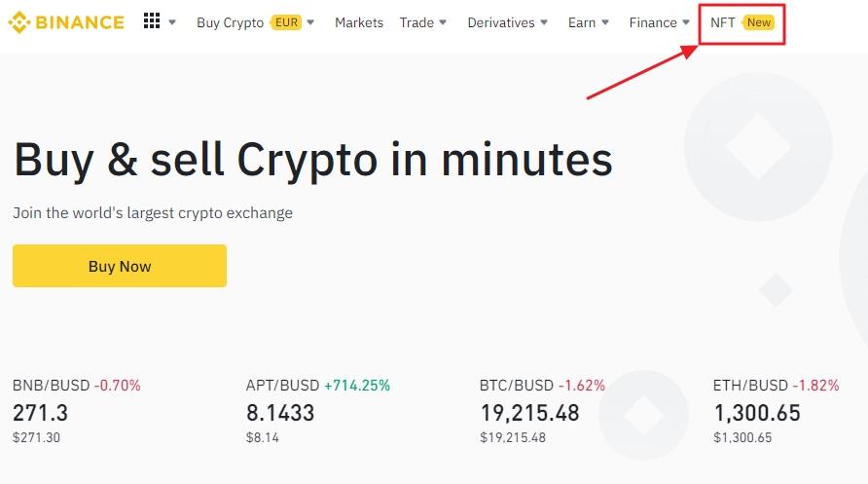Select the BTC/BUSD price ticker
This screenshot has height=484, width=868.
[x=517, y=386]
